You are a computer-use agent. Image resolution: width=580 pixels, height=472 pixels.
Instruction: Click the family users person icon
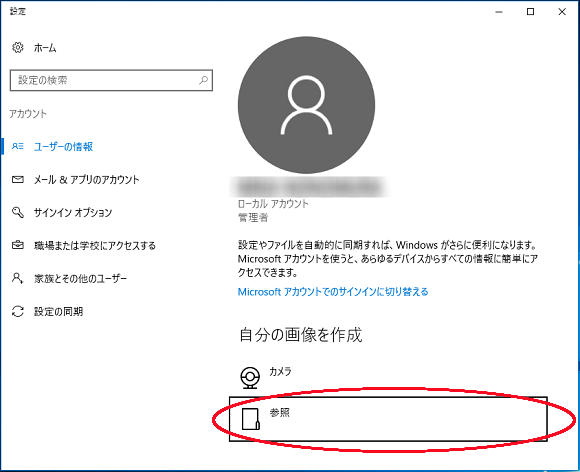click(x=17, y=278)
